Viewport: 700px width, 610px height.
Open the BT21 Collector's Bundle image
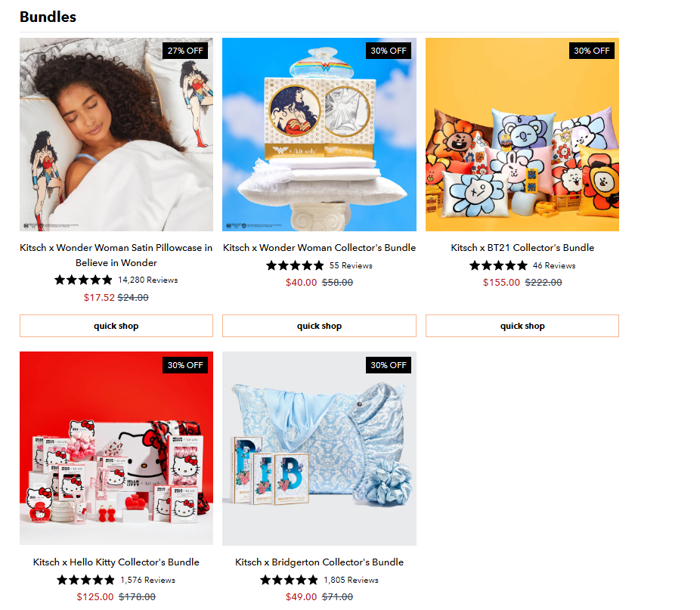coord(522,135)
